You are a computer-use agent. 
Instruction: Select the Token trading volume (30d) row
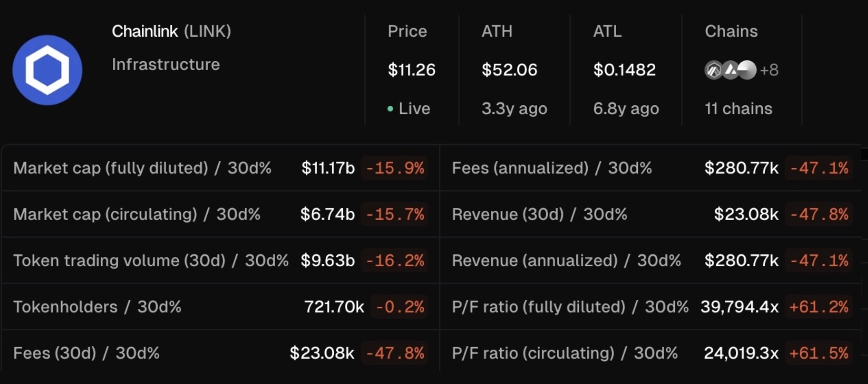(220, 260)
